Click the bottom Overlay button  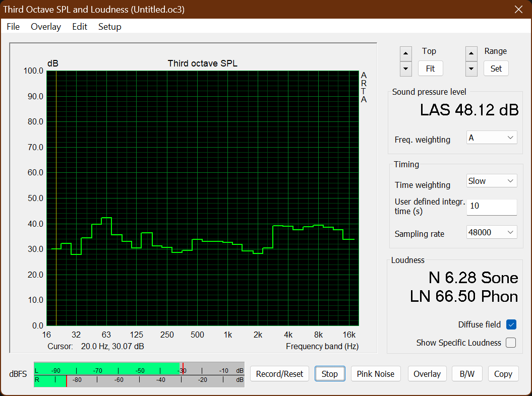427,374
